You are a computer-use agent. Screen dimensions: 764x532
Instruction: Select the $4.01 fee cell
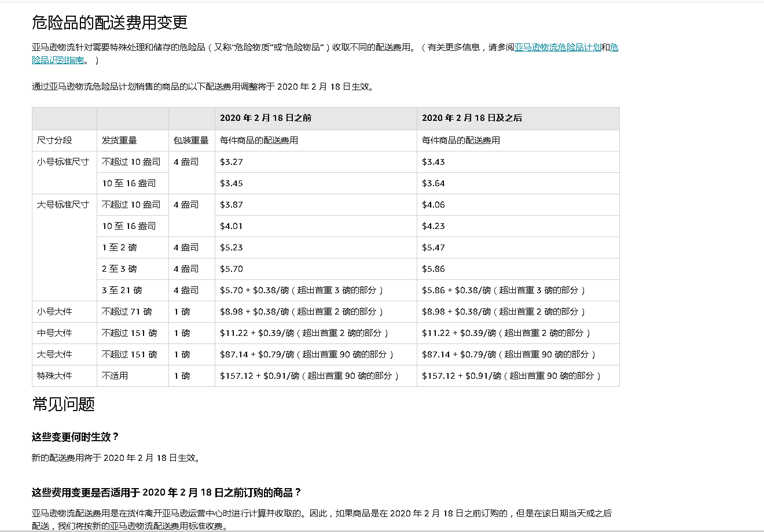316,226
